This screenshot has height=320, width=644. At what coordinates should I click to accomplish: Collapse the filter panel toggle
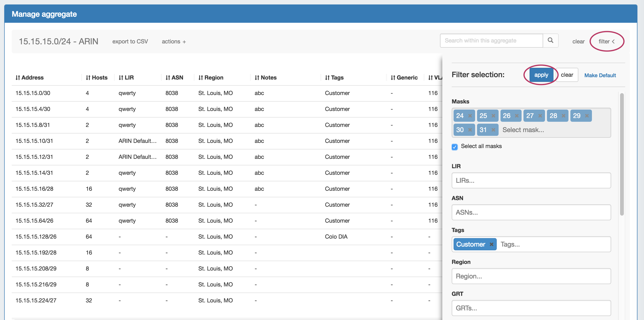pyautogui.click(x=606, y=42)
